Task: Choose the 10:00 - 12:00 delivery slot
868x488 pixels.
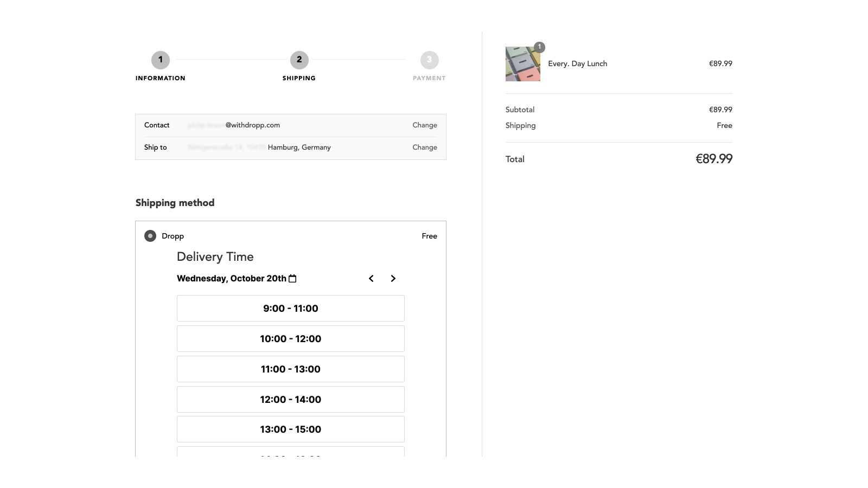Action: coord(290,339)
